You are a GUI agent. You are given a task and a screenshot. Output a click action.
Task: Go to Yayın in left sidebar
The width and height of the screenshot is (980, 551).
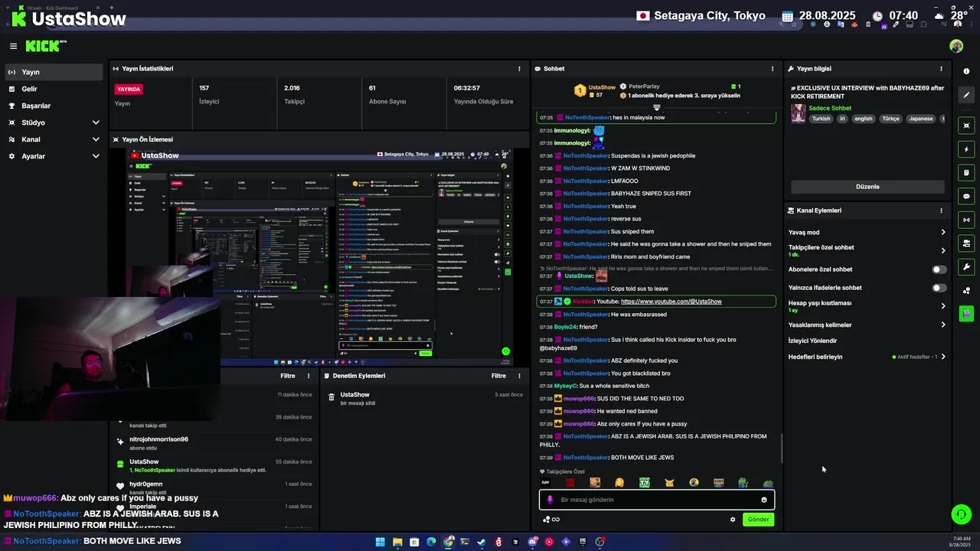coord(54,72)
